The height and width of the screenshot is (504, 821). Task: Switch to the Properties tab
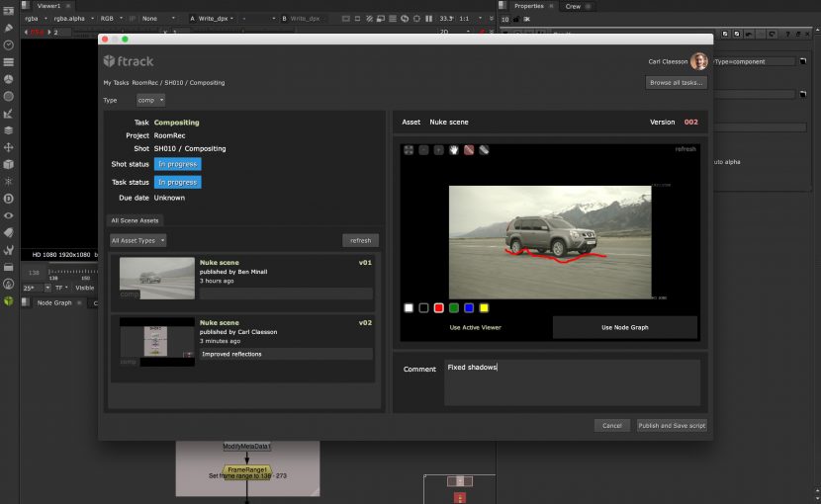tap(529, 6)
